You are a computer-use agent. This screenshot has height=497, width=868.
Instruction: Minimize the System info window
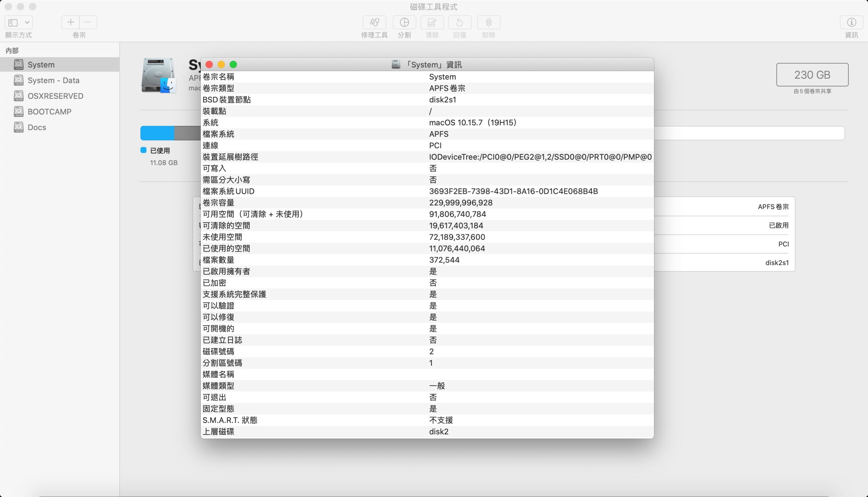221,64
